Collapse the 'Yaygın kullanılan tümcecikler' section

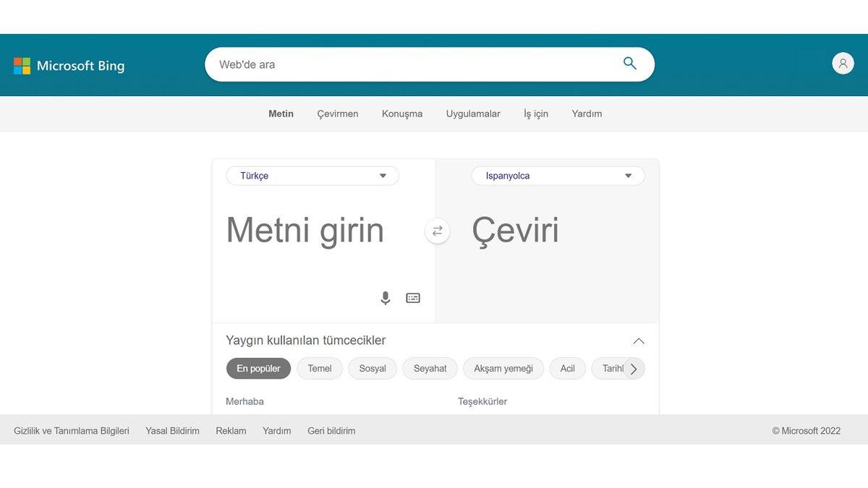tap(638, 340)
